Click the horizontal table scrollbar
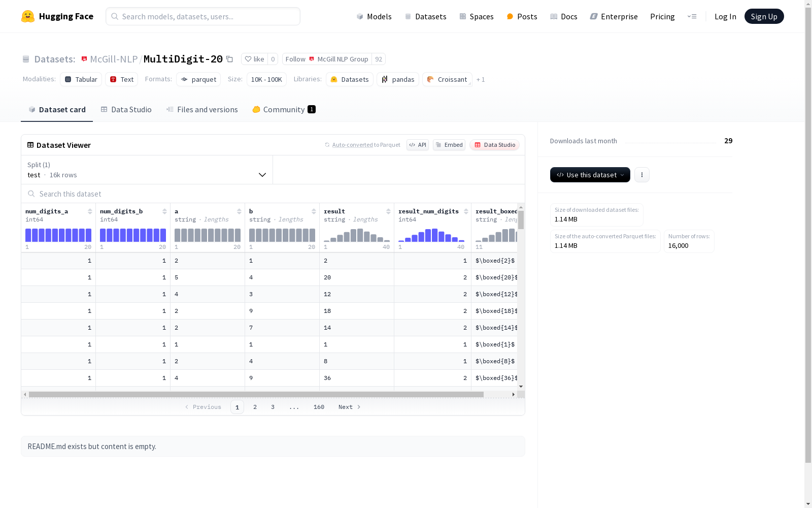 tap(256, 394)
